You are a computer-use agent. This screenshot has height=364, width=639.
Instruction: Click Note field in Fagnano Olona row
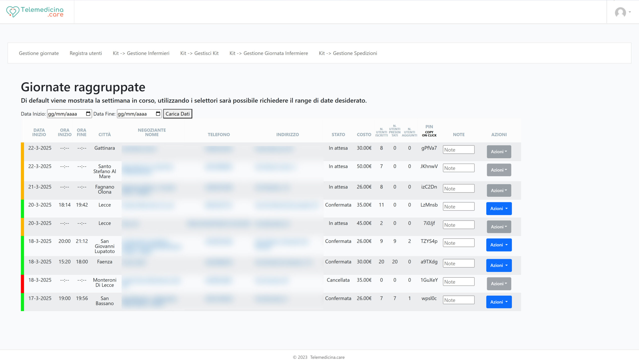(x=459, y=188)
